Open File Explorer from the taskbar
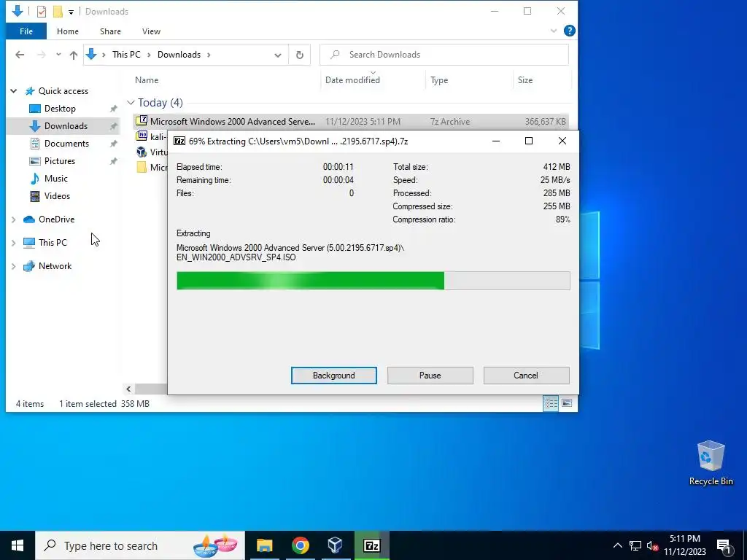Screen dimensions: 747x560 (264, 545)
